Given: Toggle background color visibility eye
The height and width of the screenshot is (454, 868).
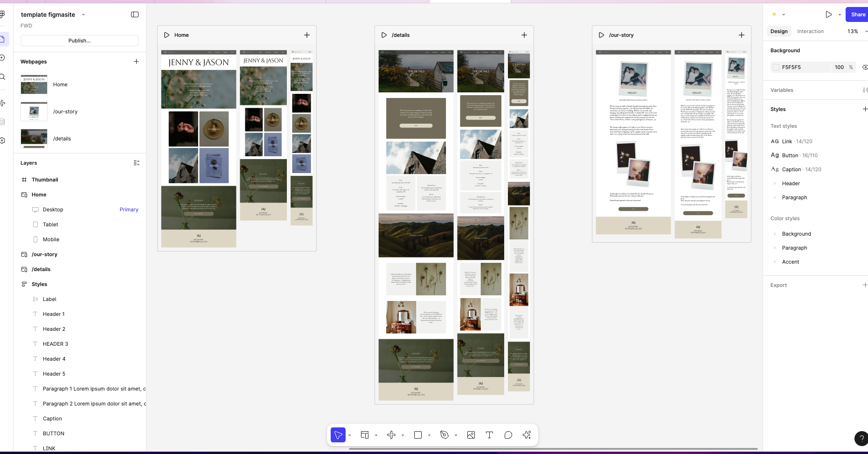Looking at the screenshot, I should [865, 67].
